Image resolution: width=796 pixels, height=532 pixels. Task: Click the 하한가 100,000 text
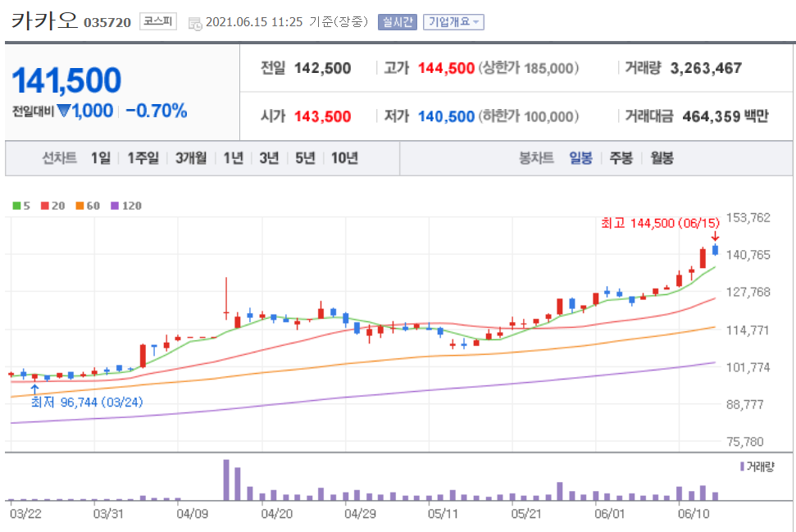pyautogui.click(x=529, y=116)
